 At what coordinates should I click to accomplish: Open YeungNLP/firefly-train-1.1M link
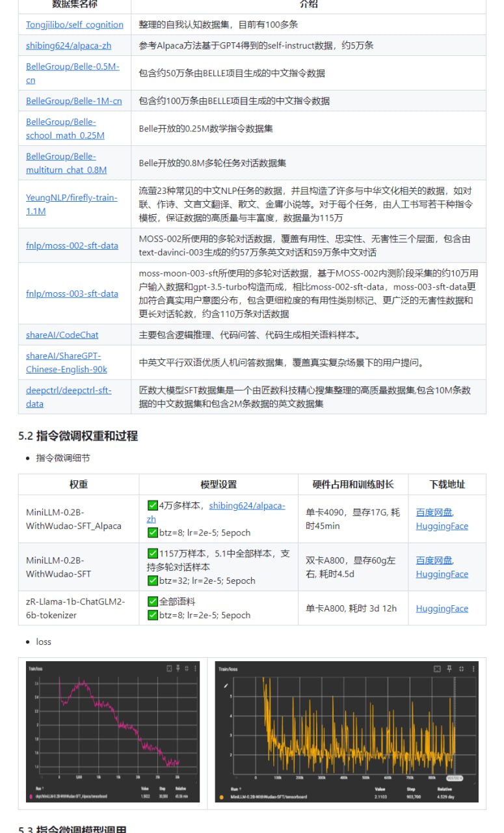[72, 204]
